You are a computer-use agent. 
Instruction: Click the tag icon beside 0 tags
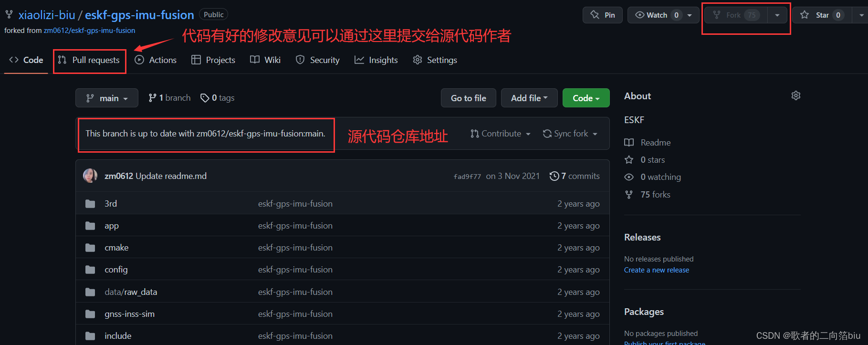(x=205, y=98)
